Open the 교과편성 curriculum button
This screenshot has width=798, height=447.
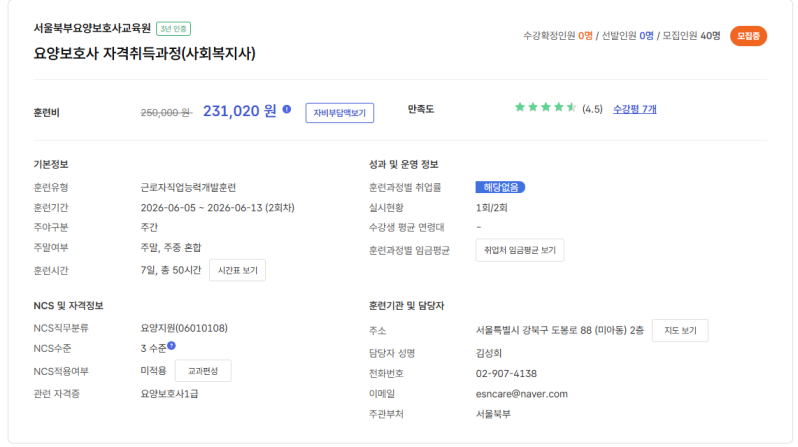209,371
